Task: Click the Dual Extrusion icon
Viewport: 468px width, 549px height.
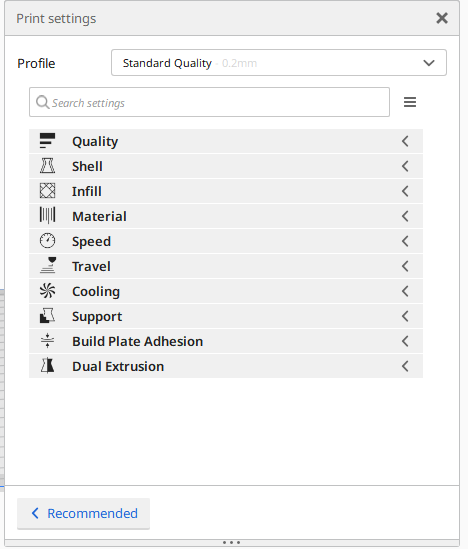Action: (47, 366)
